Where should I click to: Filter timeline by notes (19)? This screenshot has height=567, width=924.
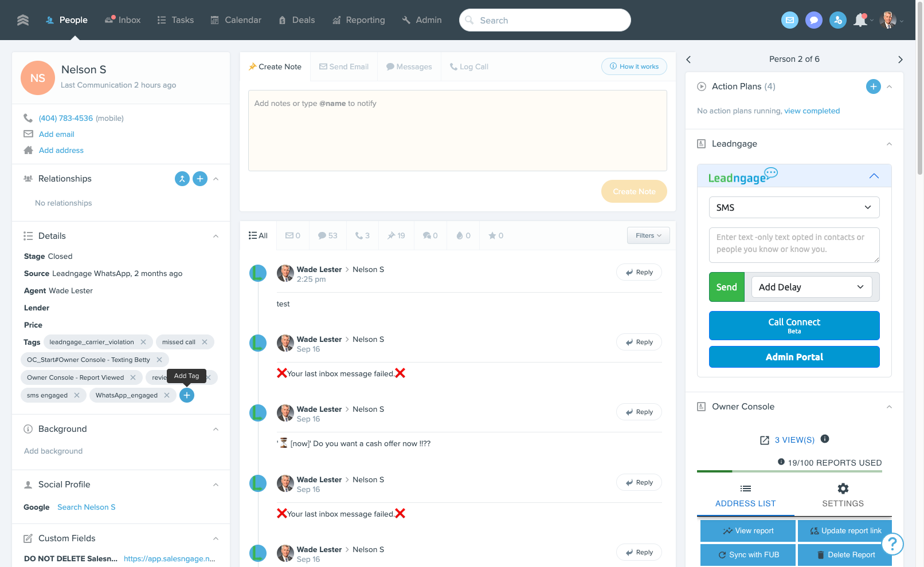(x=396, y=235)
